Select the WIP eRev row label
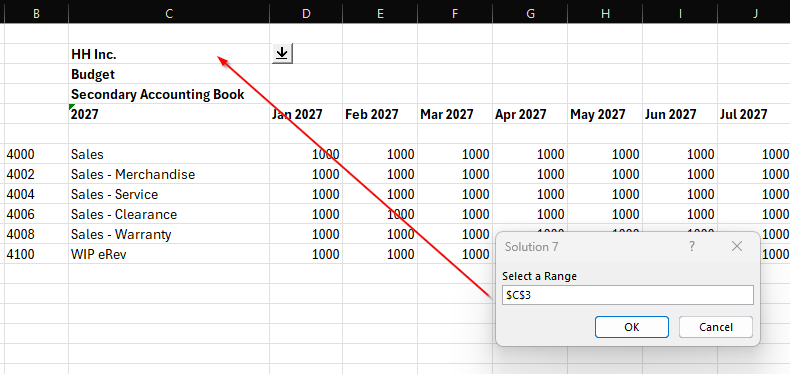 coord(169,254)
